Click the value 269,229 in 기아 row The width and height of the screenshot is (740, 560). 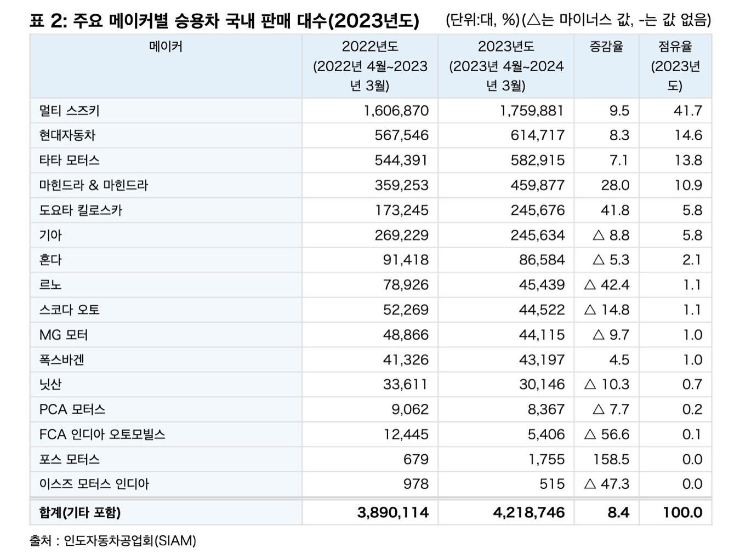click(402, 235)
